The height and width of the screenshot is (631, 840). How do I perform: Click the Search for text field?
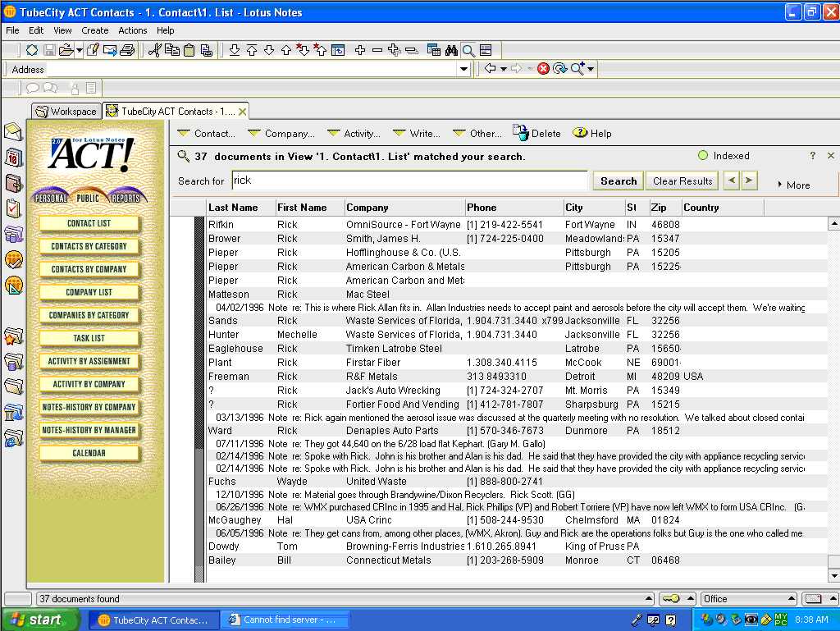pos(410,181)
